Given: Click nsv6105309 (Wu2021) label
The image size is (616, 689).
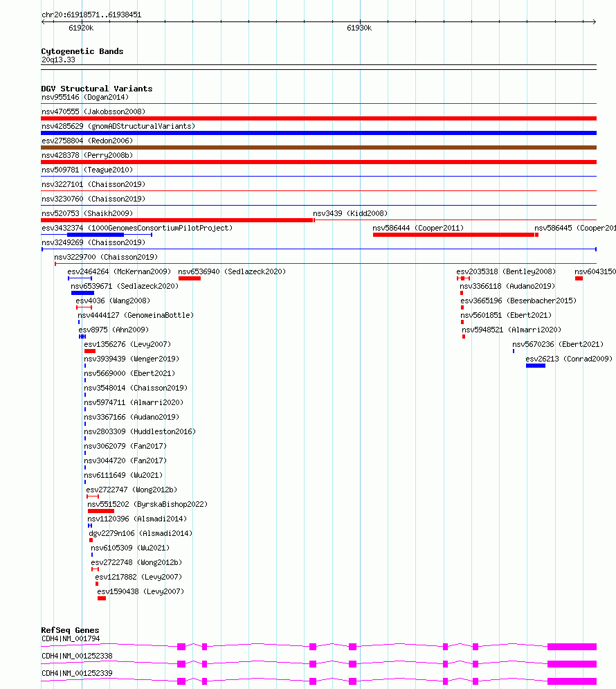Looking at the screenshot, I should pyautogui.click(x=130, y=547).
